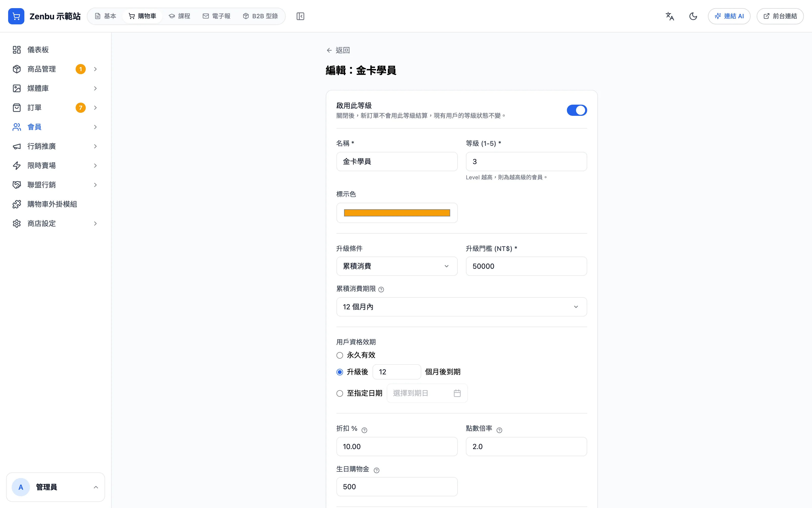This screenshot has width=812, height=508.
Task: Open the 升級條件 累積消費 dropdown
Action: click(x=397, y=266)
